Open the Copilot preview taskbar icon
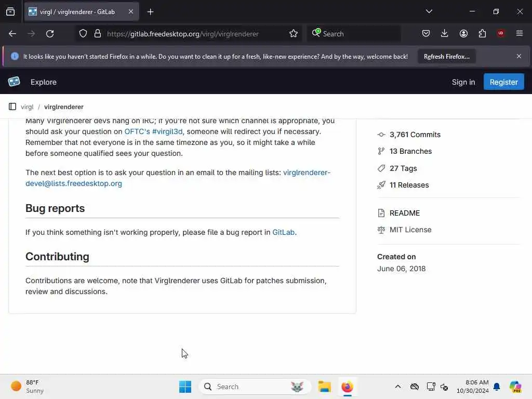 click(x=515, y=387)
